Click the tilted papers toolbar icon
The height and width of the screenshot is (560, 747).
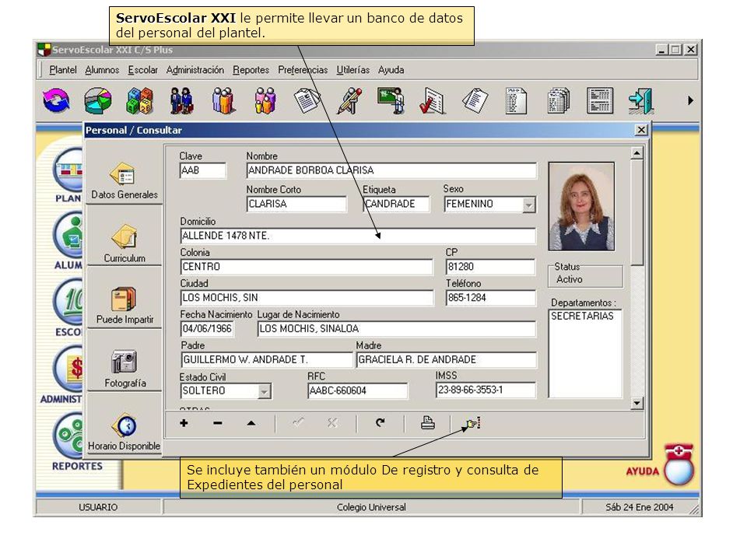coord(475,100)
